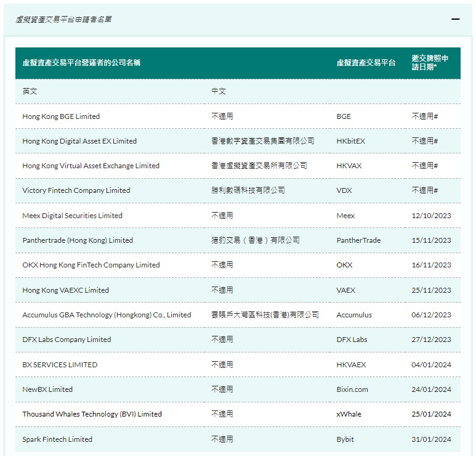The height and width of the screenshot is (456, 476).
Task: Select Hong Kong BGE Limited company name
Action: pyautogui.click(x=61, y=116)
